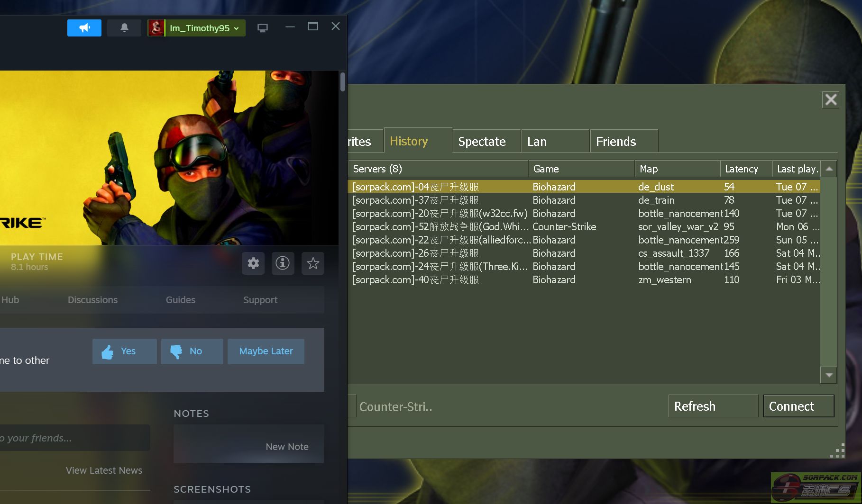862x504 pixels.
Task: Click the Connect button
Action: tap(798, 406)
